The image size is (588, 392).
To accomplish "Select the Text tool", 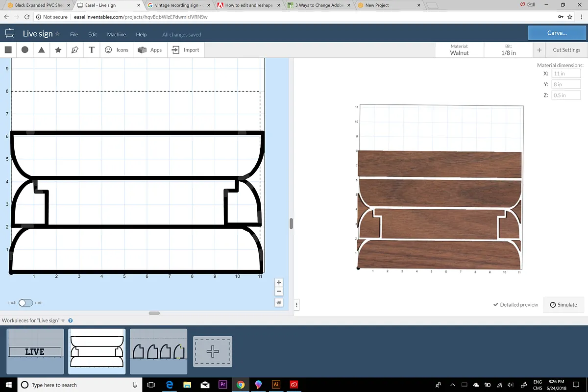I will pos(92,50).
